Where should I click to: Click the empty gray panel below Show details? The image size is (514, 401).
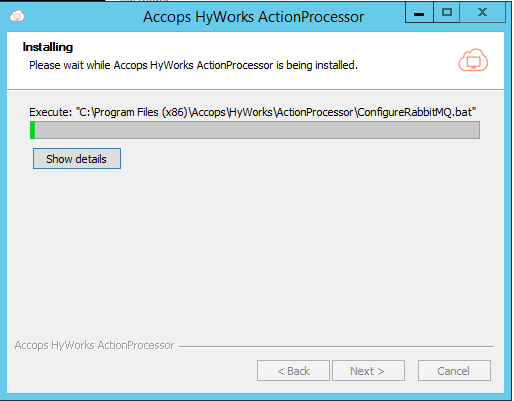tap(255, 253)
